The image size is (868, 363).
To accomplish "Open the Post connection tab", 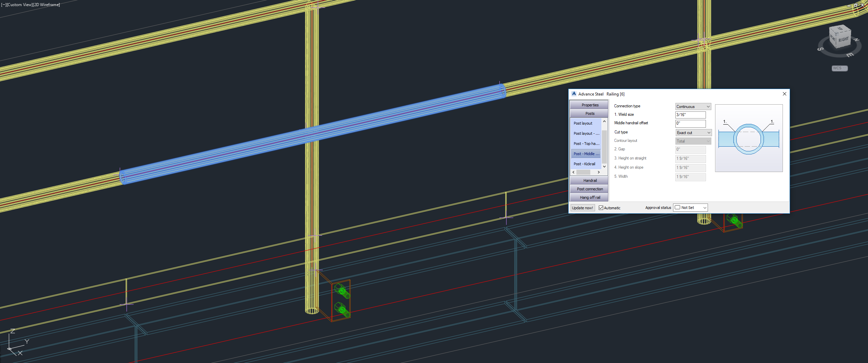I will pos(590,189).
